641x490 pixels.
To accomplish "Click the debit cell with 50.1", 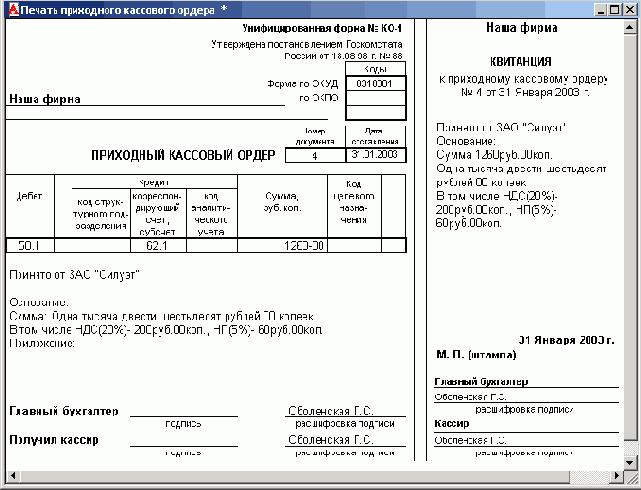I will [29, 245].
